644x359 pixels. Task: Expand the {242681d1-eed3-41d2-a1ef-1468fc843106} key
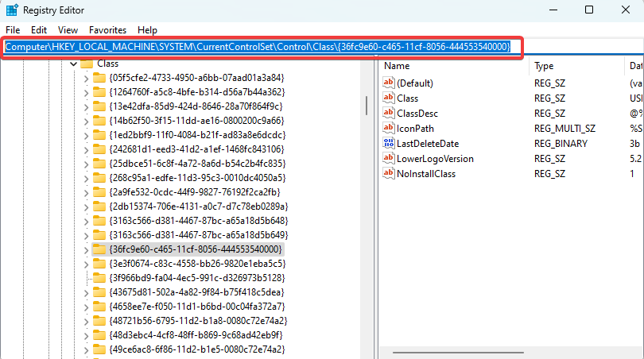coord(86,150)
